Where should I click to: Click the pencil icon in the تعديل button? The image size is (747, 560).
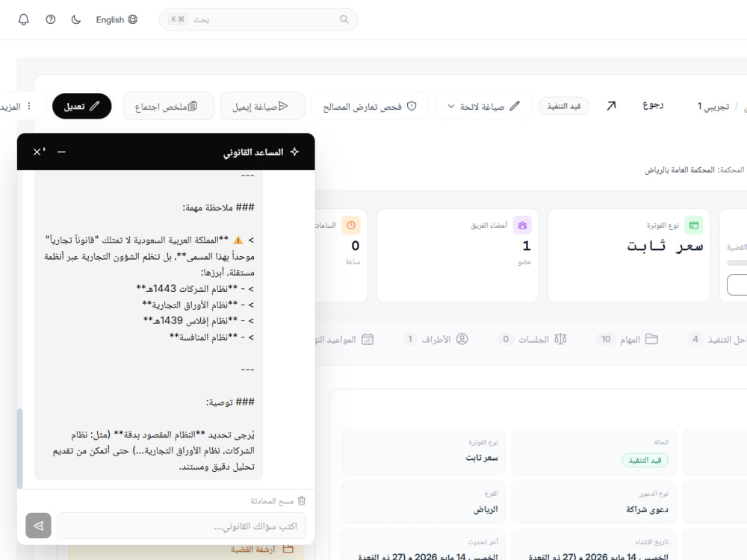[x=95, y=106]
